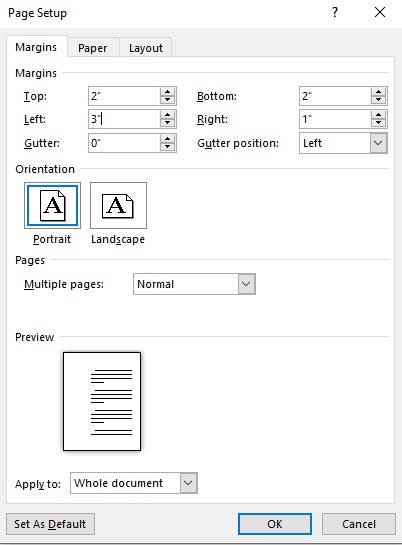
Task: Increase Top margin with up arrow
Action: coord(167,92)
